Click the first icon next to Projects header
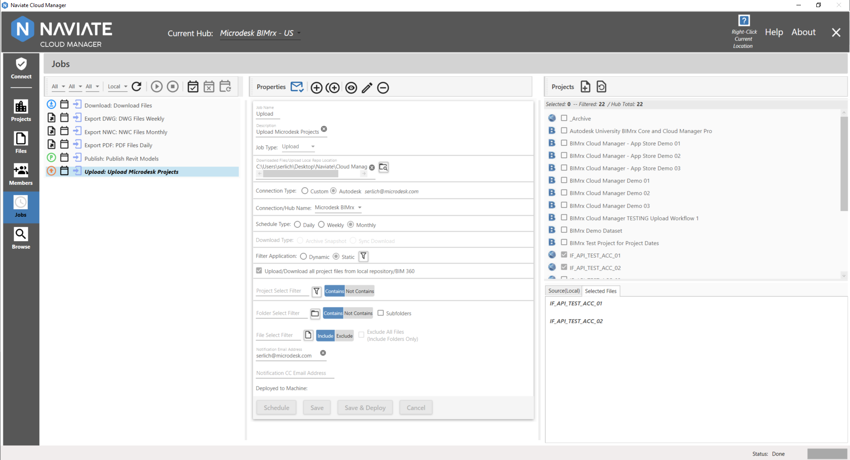 click(585, 87)
